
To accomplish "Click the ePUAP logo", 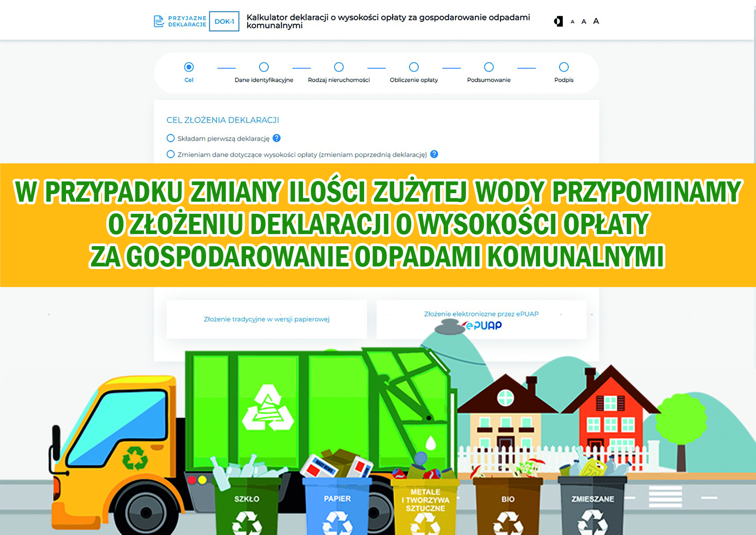I will pyautogui.click(x=482, y=325).
